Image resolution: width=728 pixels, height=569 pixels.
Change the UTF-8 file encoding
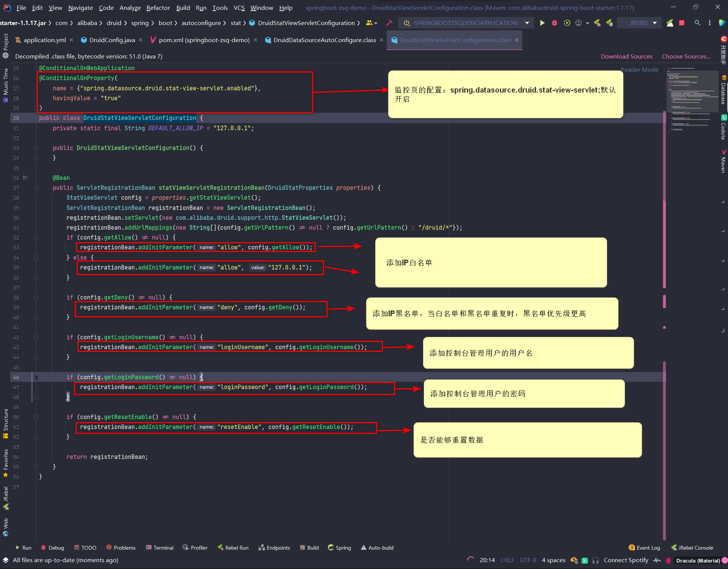pos(528,560)
